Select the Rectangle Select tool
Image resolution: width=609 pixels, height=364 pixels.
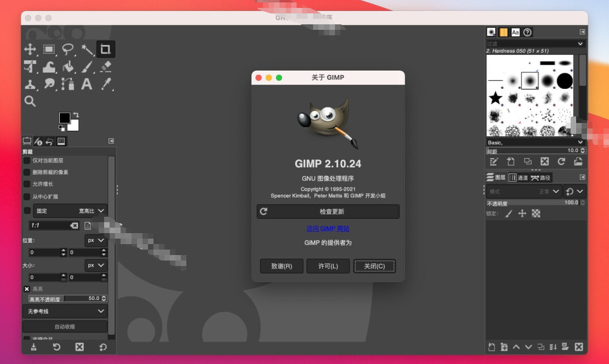pyautogui.click(x=49, y=49)
